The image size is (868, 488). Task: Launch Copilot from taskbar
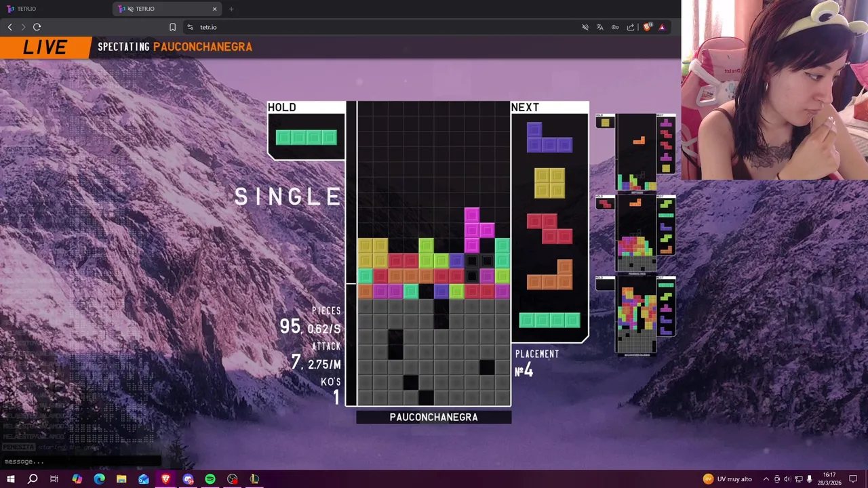pos(77,479)
